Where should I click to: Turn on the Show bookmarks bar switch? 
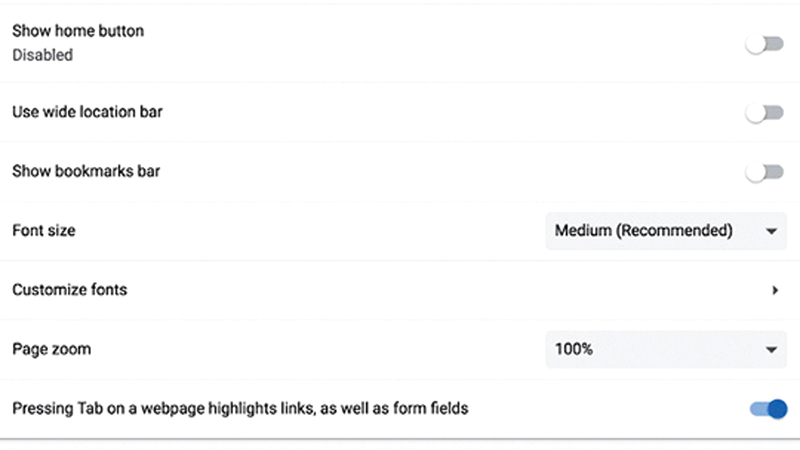765,172
